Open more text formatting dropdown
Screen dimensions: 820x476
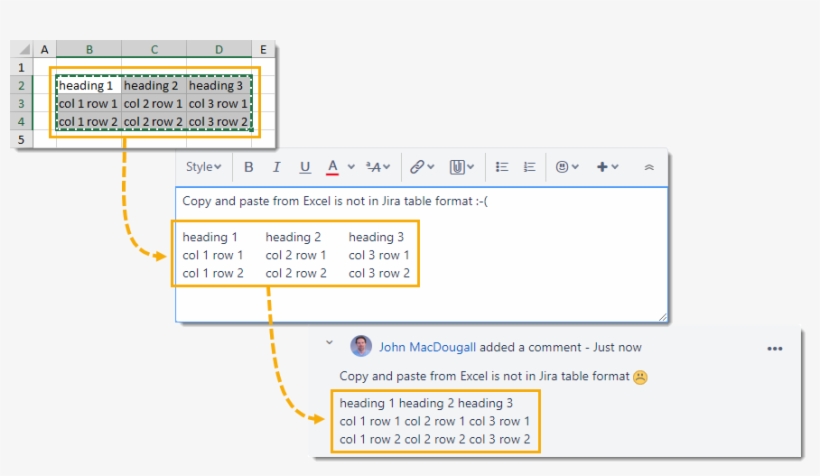coord(378,167)
